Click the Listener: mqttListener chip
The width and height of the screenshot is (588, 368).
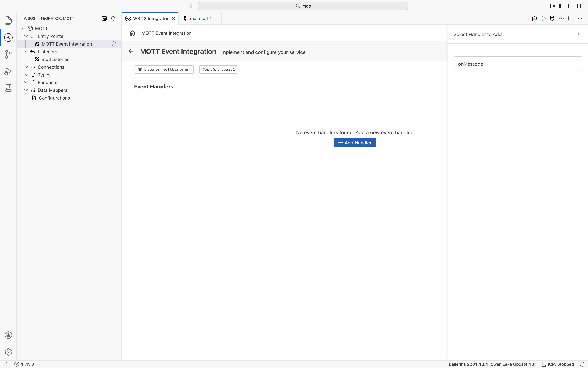pos(164,69)
